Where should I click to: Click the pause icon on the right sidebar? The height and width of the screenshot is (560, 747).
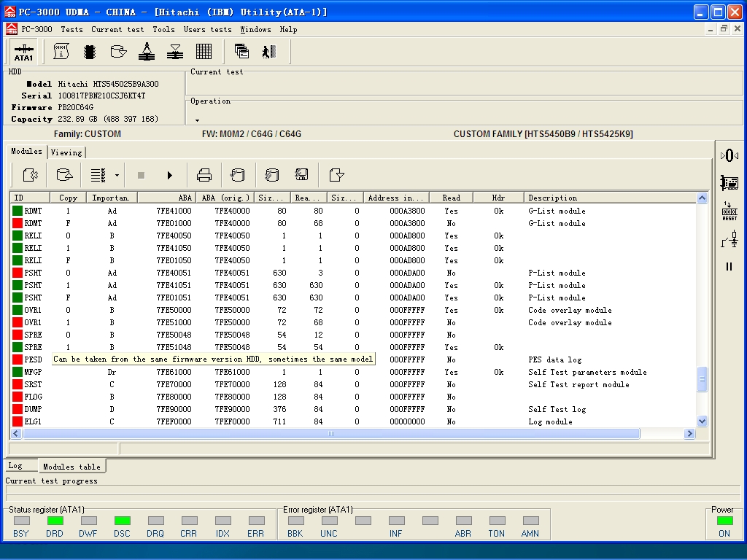click(729, 267)
